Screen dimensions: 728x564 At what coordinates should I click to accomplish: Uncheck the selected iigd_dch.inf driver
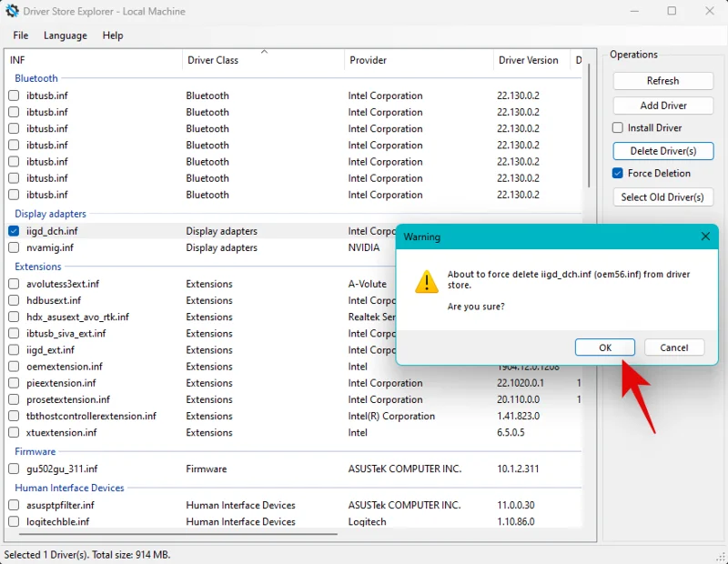coord(12,231)
